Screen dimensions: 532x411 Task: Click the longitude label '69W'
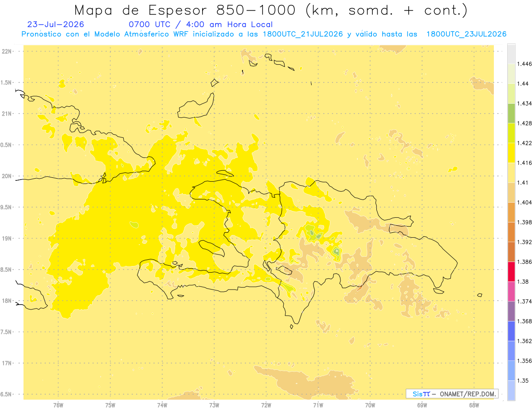tap(422, 405)
